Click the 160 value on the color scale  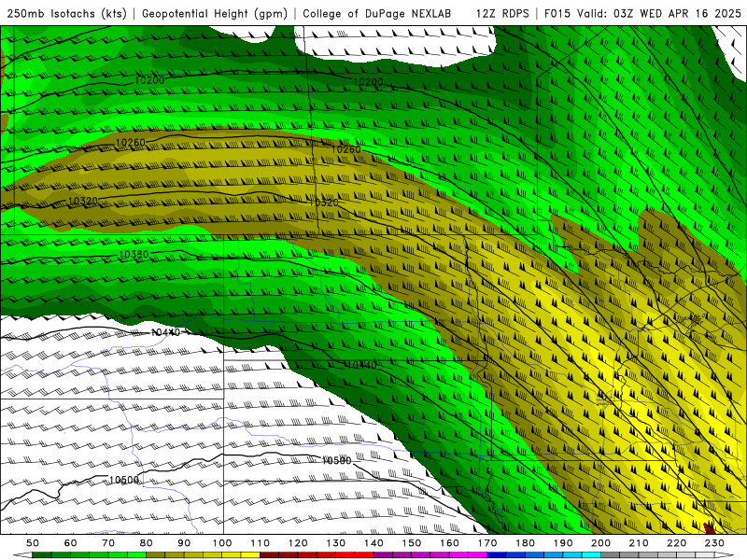click(450, 543)
